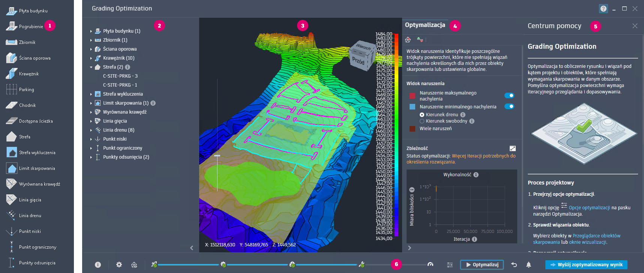Open the notifications bell icon
Viewport: 644px width, 273px height.
coord(528,265)
